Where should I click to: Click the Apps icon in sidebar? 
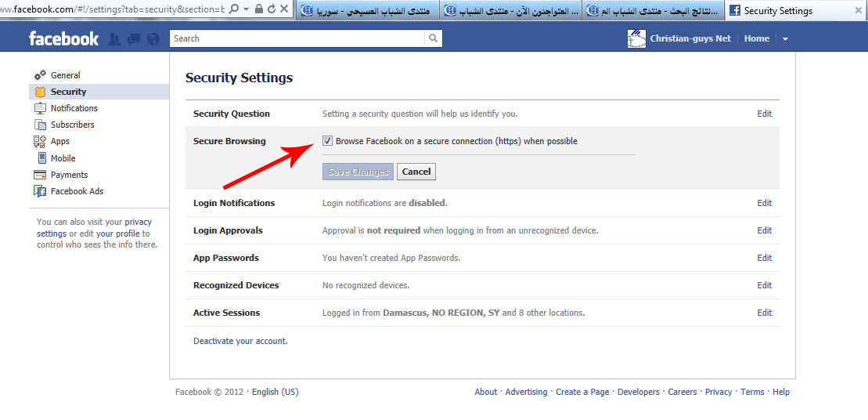click(x=40, y=141)
